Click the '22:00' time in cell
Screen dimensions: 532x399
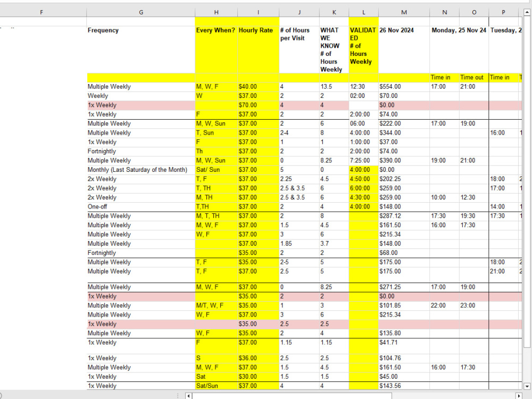pyautogui.click(x=444, y=305)
